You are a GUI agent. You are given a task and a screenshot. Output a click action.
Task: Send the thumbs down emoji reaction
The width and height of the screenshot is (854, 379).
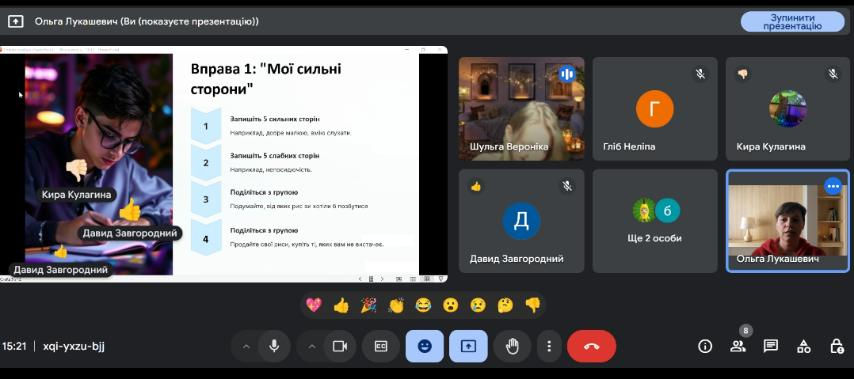(533, 305)
